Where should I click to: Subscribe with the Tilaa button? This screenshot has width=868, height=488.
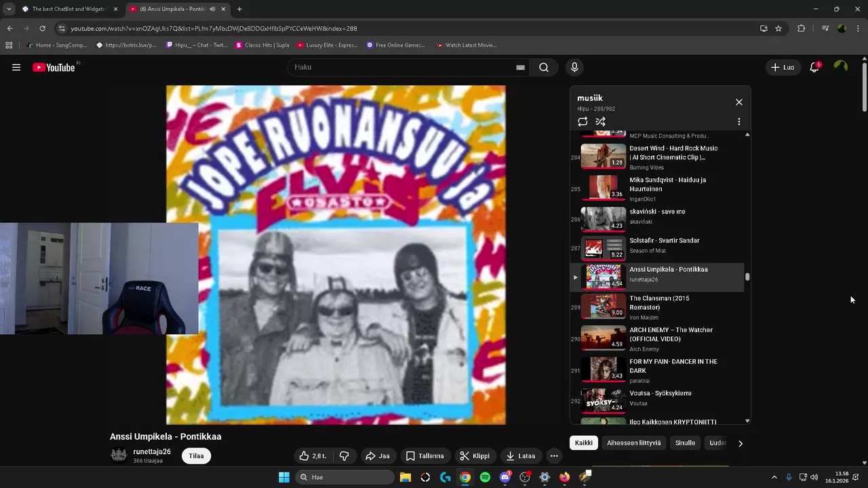[x=197, y=456]
